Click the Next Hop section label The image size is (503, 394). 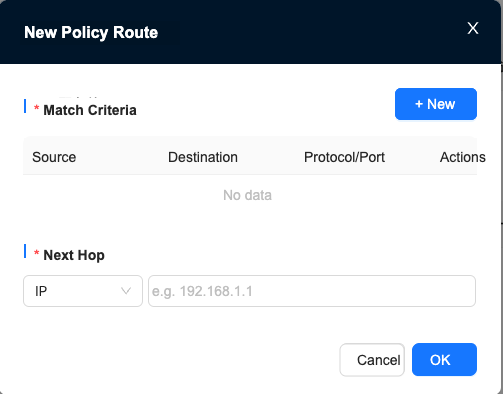point(74,255)
